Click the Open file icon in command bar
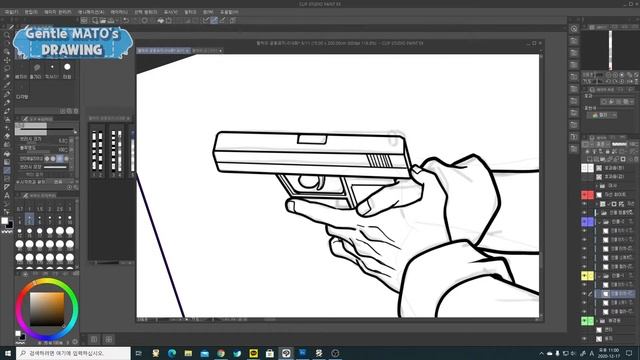Viewport: 640px width, 360px height. (103, 20)
